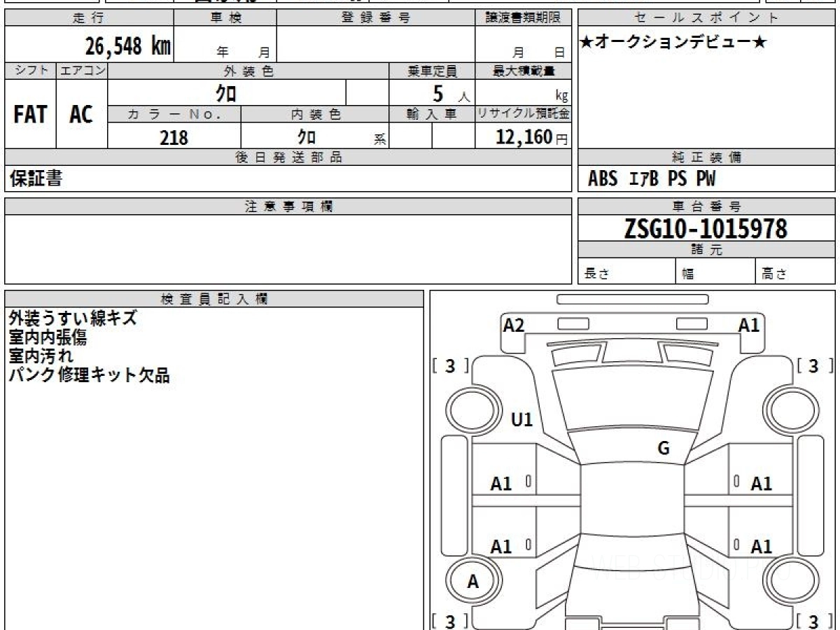Image resolution: width=840 pixels, height=630 pixels.
Task: Click the カラーNo. header
Action: coord(174,115)
